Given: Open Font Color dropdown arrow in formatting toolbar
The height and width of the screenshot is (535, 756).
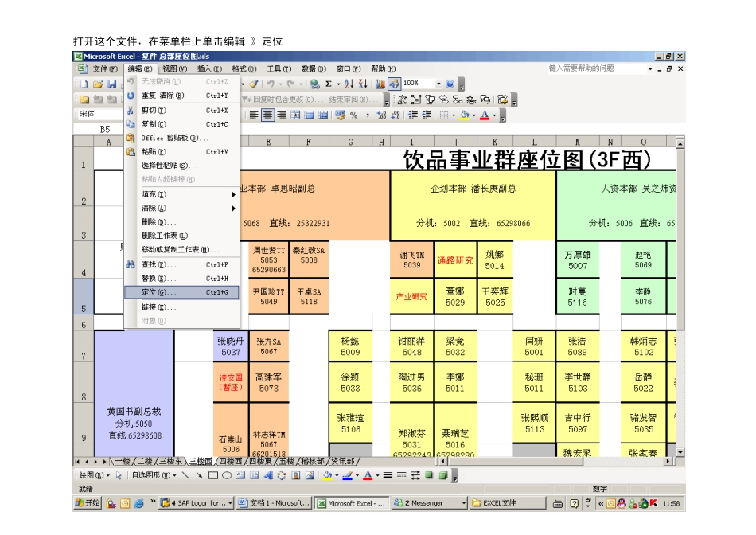Looking at the screenshot, I should (x=494, y=115).
